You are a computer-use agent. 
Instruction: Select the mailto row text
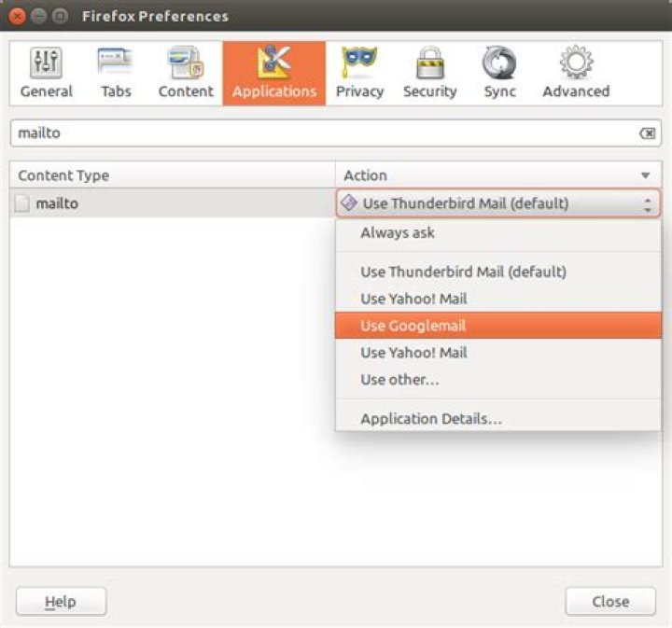pyautogui.click(x=57, y=203)
